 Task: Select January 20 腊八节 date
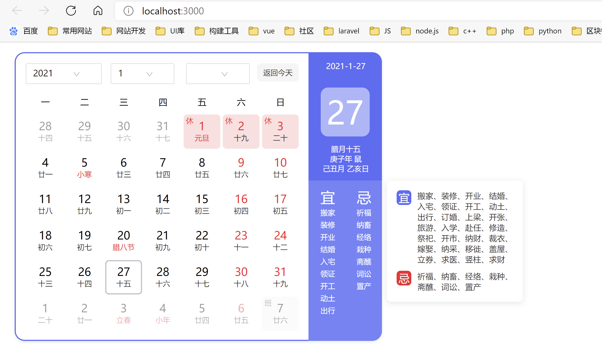tap(124, 241)
